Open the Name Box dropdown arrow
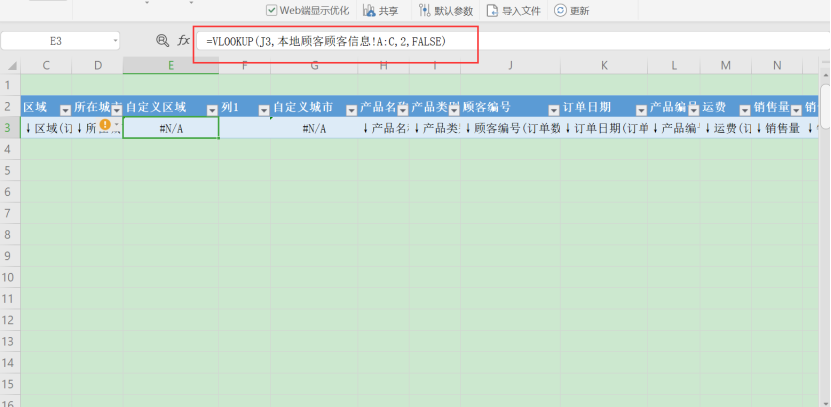The image size is (831, 407). click(x=115, y=41)
